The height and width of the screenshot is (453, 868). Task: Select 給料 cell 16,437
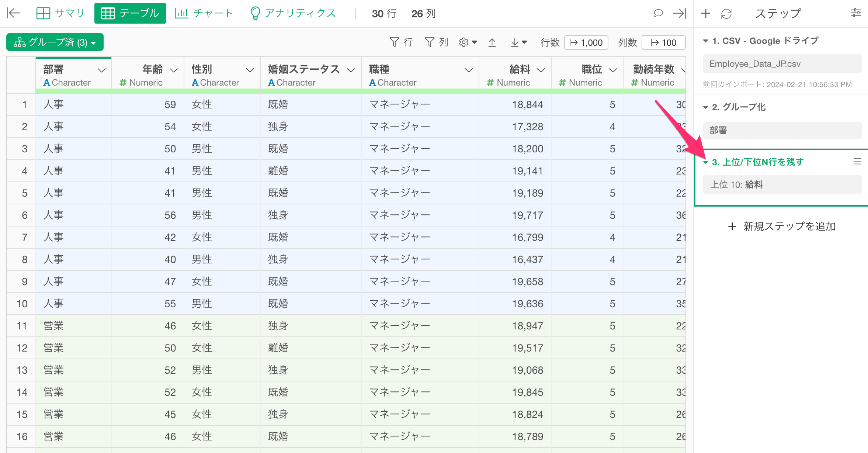515,259
